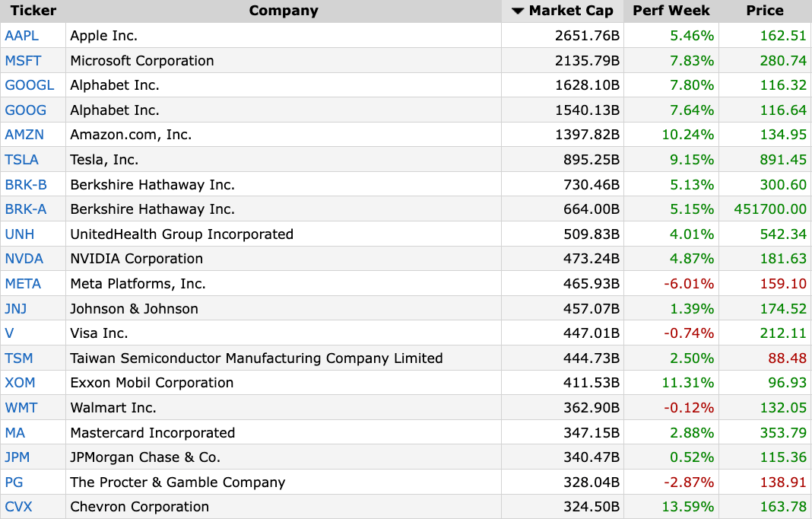Open the AAPL ticker link
812x519 pixels.
(22, 36)
